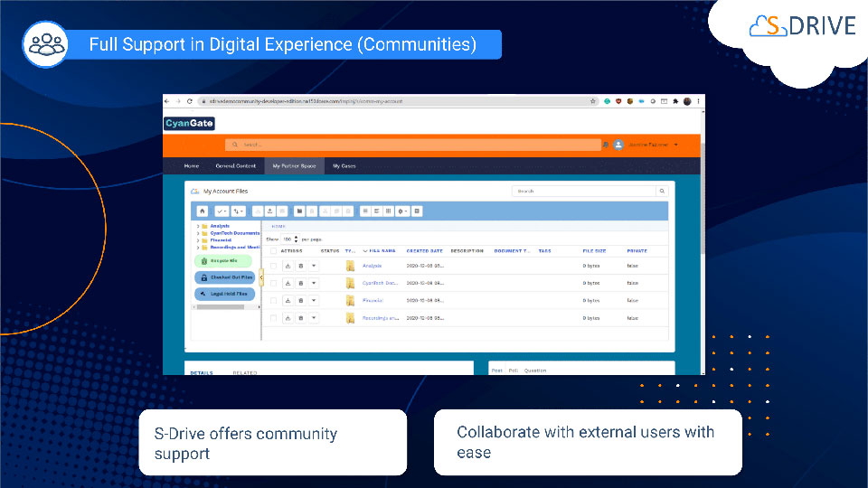Collapse the folder tree panel handle
868x488 pixels.
point(261,277)
